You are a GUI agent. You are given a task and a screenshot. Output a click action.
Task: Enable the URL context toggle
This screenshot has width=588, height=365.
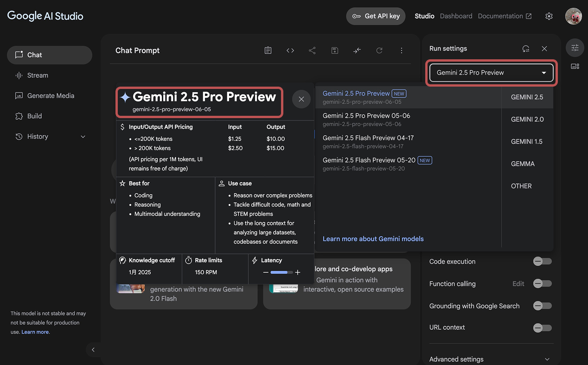pos(542,328)
